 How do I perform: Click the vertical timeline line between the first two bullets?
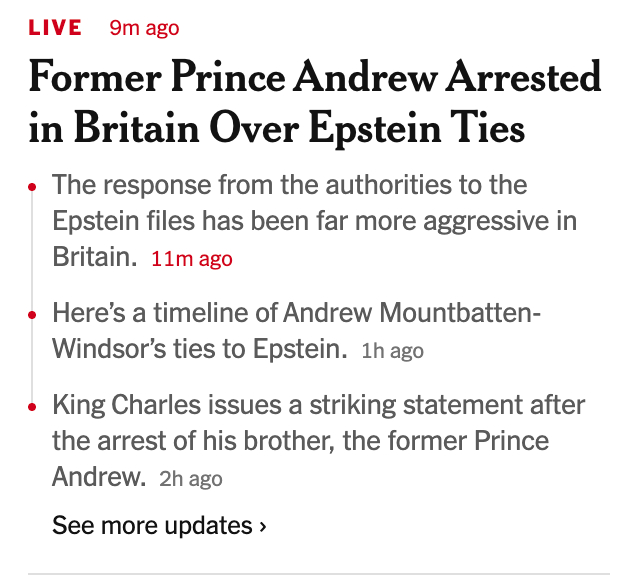point(33,250)
